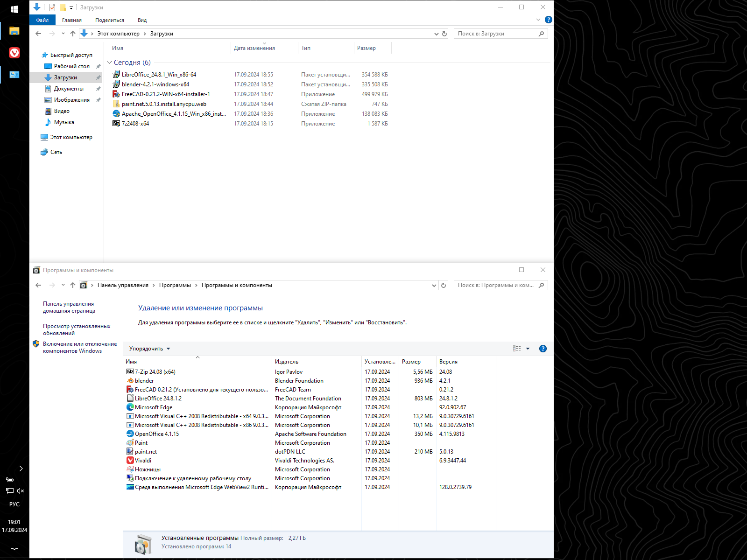Click Vivaldi icon in programs list
This screenshot has height=560, width=747.
[x=130, y=461]
